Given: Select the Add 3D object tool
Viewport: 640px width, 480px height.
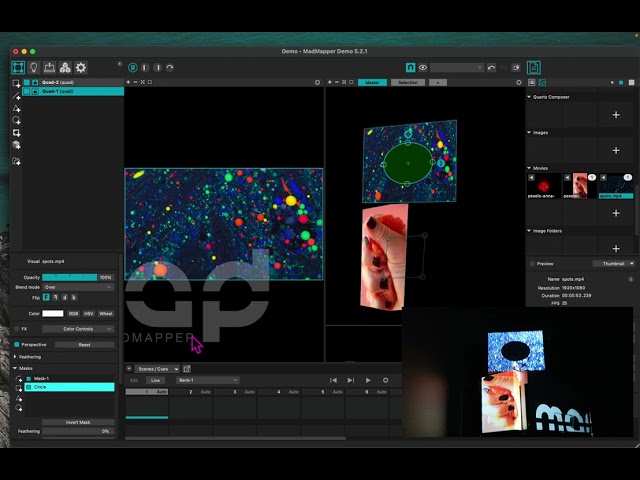Looking at the screenshot, I should (16, 145).
